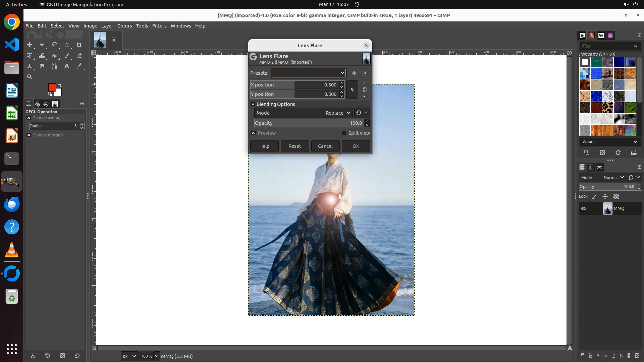Click the Reset button

(294, 146)
